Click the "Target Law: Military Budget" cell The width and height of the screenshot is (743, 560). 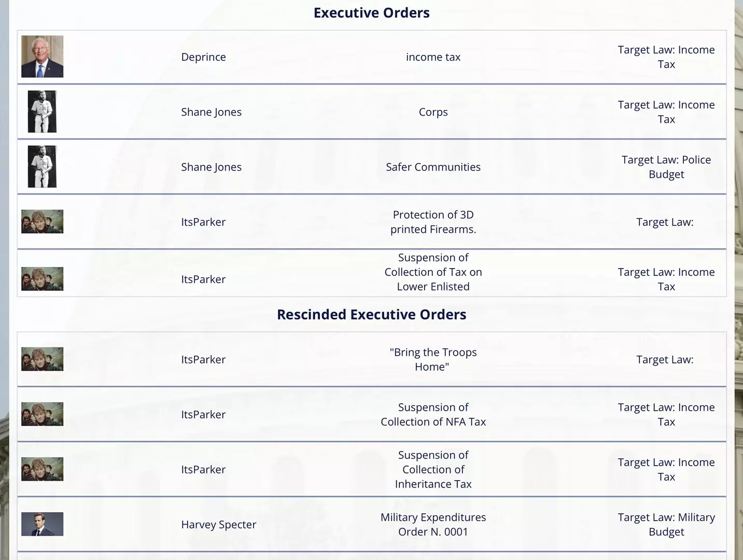pos(666,524)
